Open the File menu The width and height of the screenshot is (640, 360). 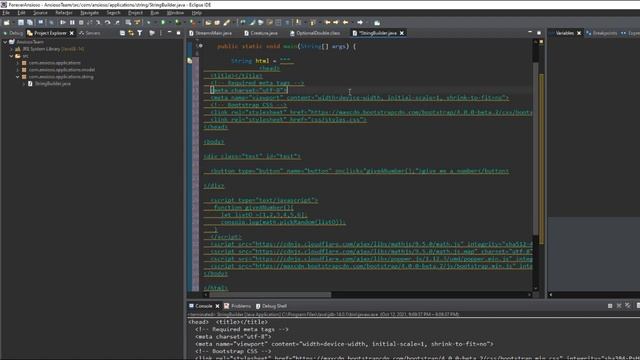(6, 13)
